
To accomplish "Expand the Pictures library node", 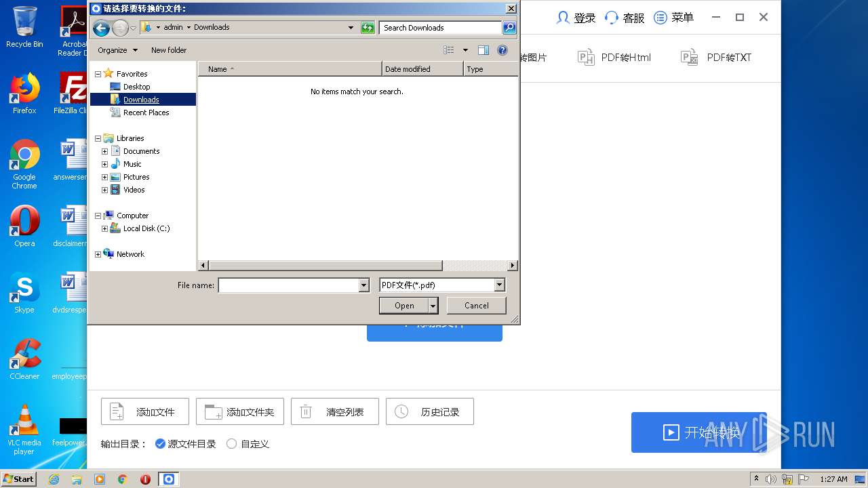I will coord(104,177).
